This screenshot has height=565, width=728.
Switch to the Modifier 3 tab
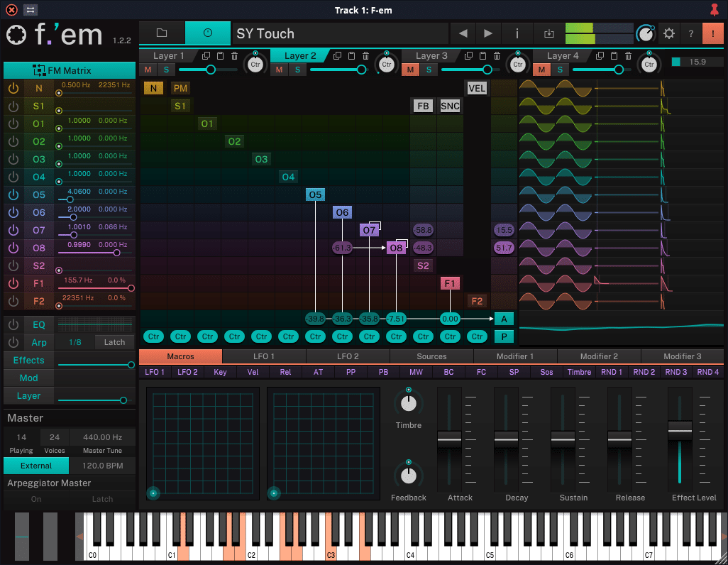click(682, 356)
